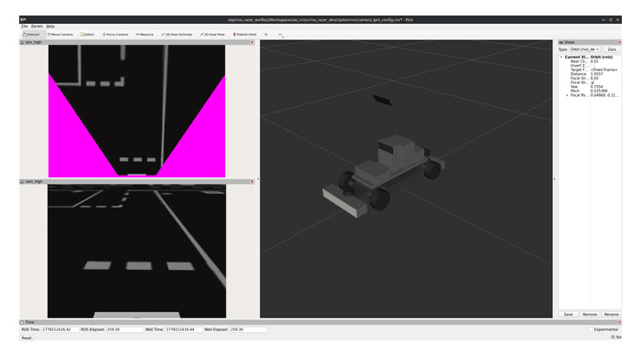Activate the Publish Point tool
Image resolution: width=641 pixels, height=364 pixels.
click(x=244, y=35)
